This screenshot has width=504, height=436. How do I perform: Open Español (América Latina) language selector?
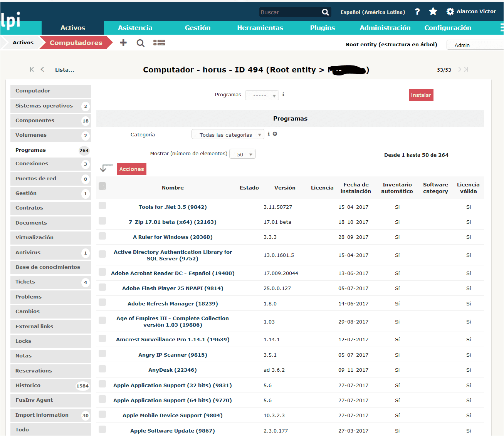373,12
